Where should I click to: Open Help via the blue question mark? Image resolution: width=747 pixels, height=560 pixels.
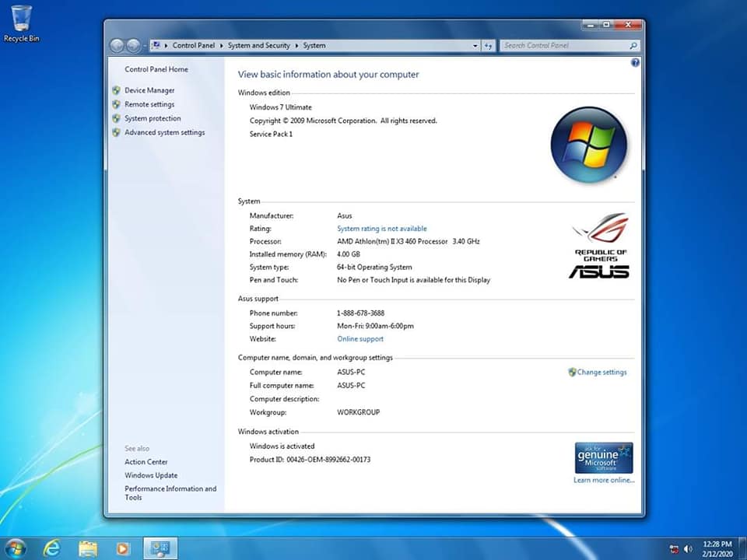click(635, 62)
